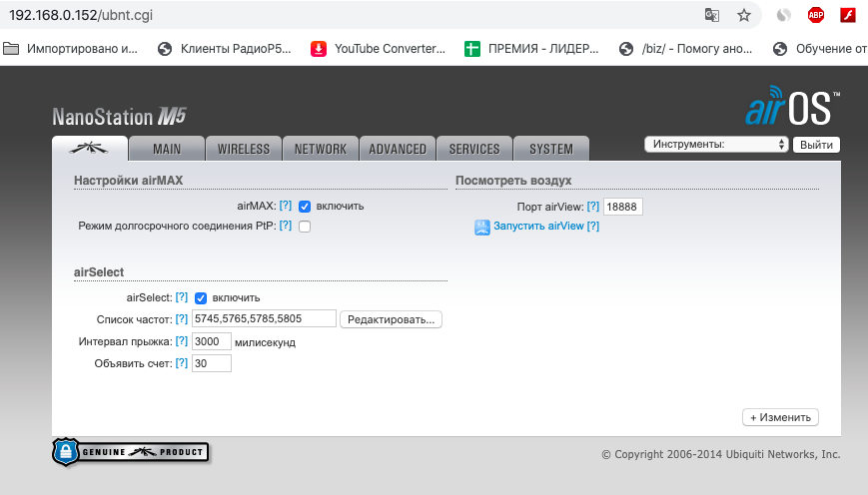868x495 pixels.
Task: Open Клиенты РадиоР5 bookmark
Action: point(224,49)
